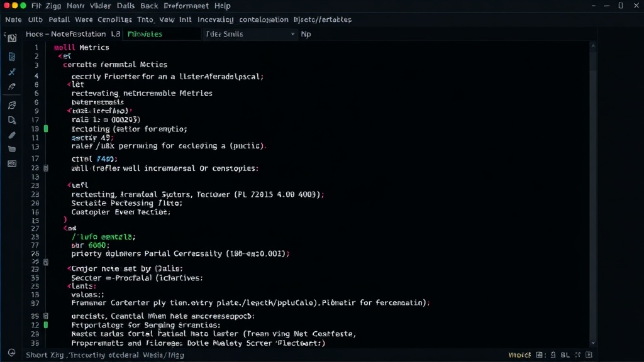
Task: Click Were in the secondary toolbar
Action: click(x=84, y=19)
